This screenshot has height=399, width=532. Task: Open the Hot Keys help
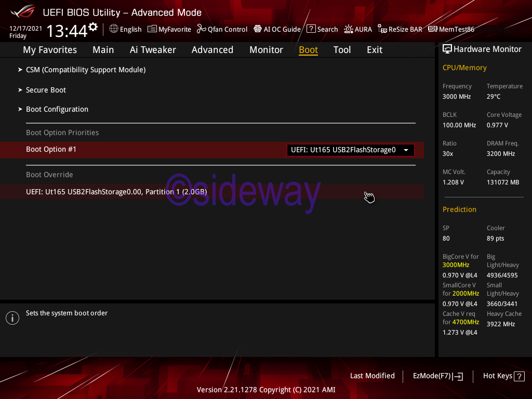point(504,376)
